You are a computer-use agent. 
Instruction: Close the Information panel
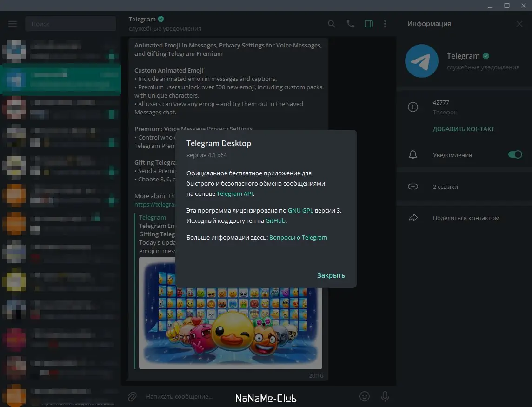(519, 24)
